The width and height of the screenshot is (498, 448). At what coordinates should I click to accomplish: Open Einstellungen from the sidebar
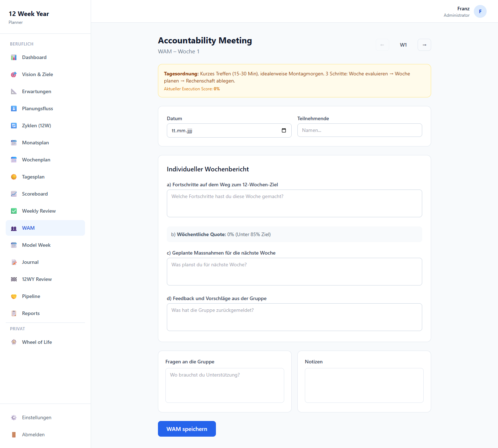click(36, 417)
